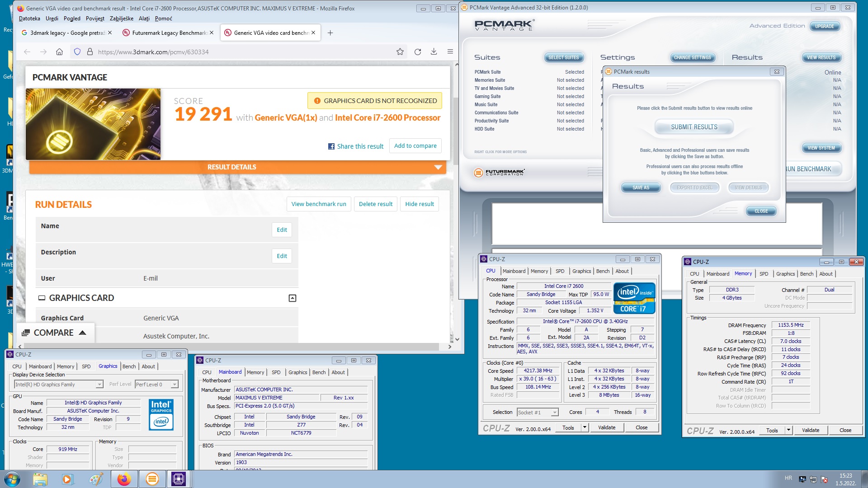The height and width of the screenshot is (488, 868).
Task: Open Windows Explorer from taskbar
Action: [40, 479]
